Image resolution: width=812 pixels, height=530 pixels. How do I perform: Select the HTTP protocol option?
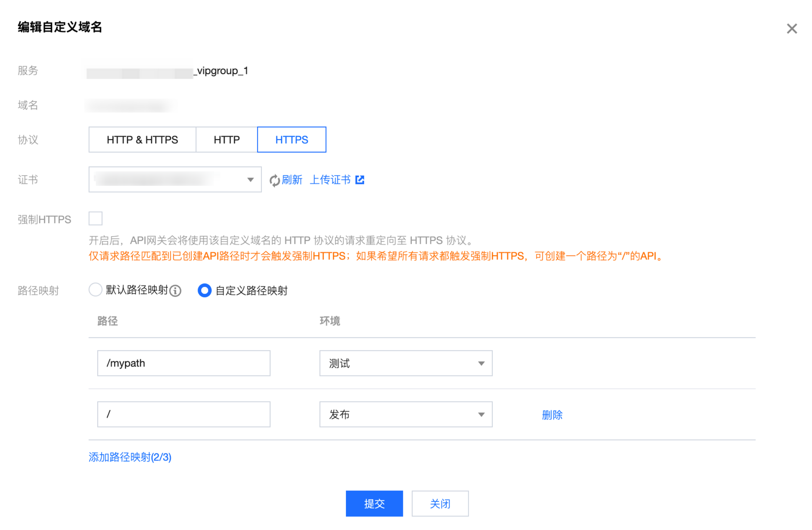click(x=226, y=140)
